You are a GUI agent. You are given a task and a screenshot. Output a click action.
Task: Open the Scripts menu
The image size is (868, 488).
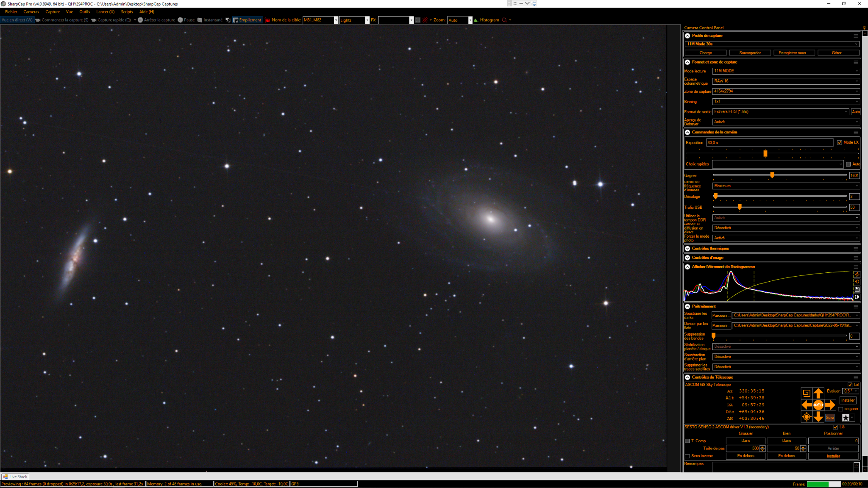coord(127,12)
